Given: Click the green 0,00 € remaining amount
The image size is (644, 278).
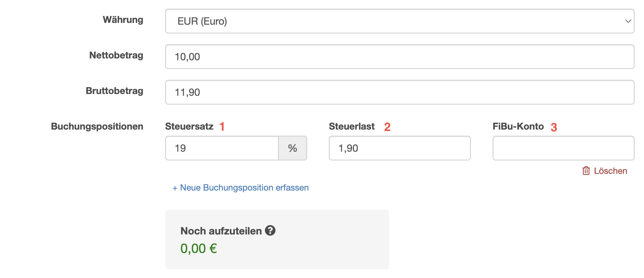Looking at the screenshot, I should (199, 249).
